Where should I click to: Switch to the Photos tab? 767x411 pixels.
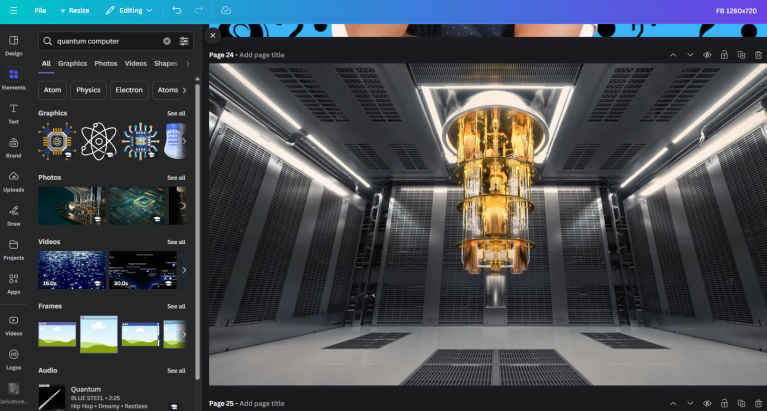click(105, 63)
